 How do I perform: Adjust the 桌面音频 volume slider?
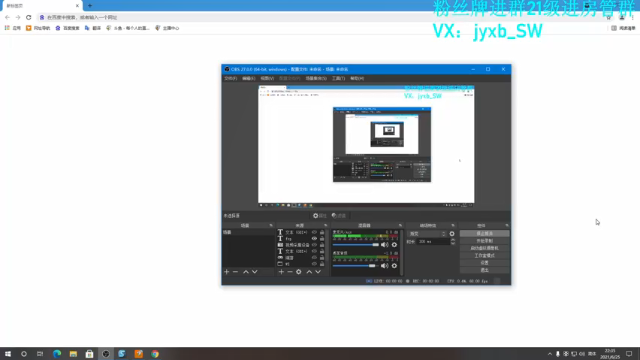pos(356,266)
